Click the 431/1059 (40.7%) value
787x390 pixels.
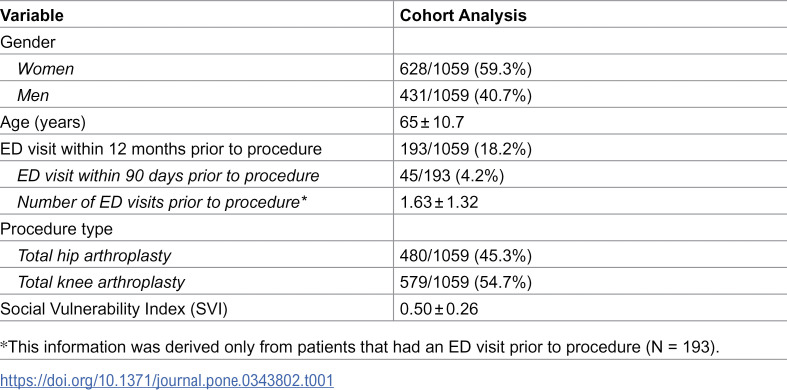point(465,95)
